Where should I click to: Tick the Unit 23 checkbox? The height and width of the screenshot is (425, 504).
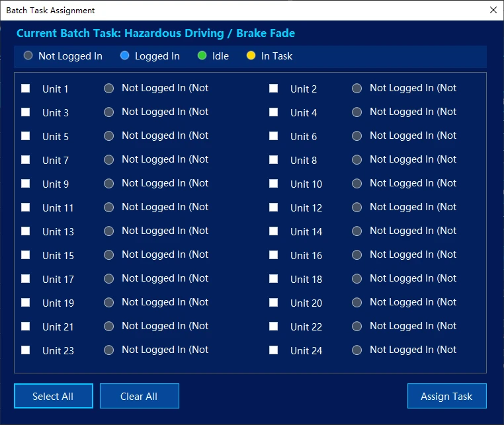tap(25, 350)
